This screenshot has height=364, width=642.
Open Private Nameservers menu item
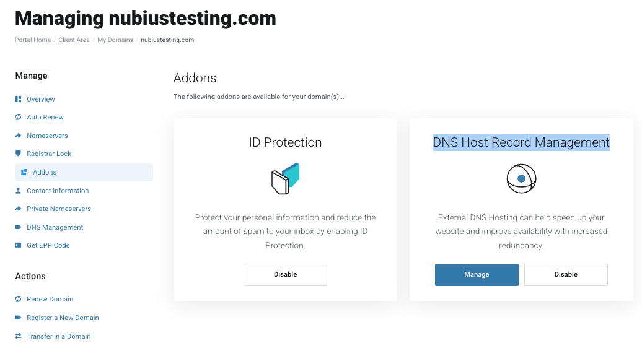pos(59,209)
